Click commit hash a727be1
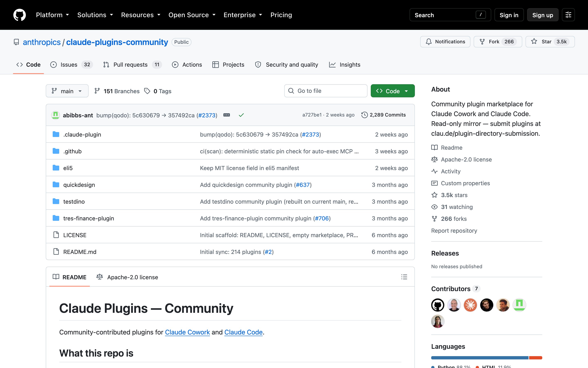This screenshot has width=588, height=368. pyautogui.click(x=312, y=115)
